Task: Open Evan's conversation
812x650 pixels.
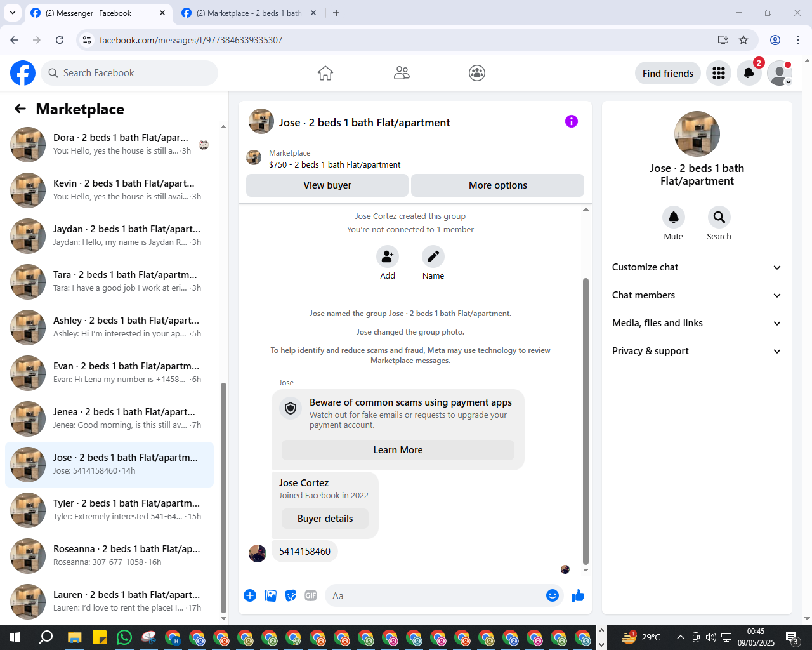Action: (x=110, y=373)
